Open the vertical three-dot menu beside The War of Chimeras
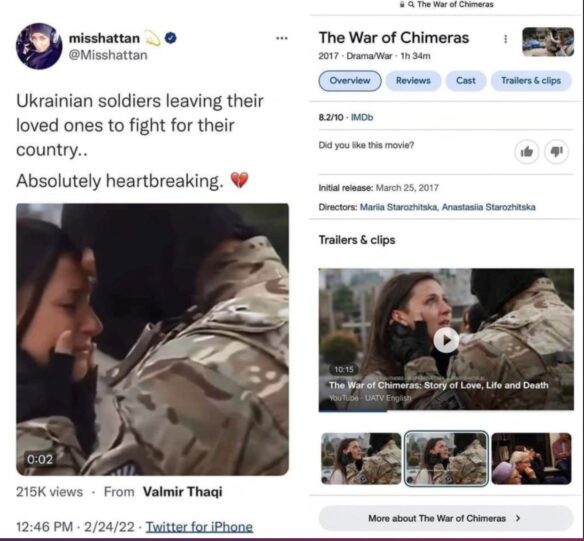Image resolution: width=584 pixels, height=541 pixels. click(x=505, y=39)
